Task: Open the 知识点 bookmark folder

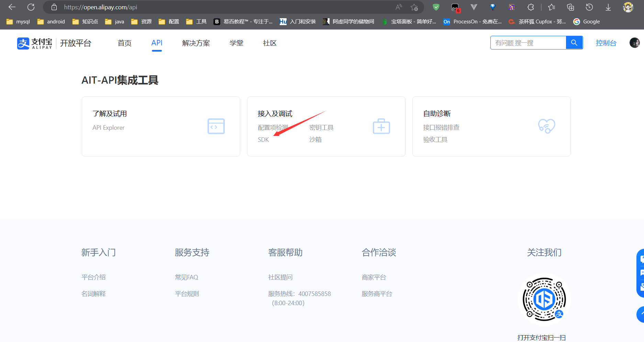Action: (x=85, y=22)
